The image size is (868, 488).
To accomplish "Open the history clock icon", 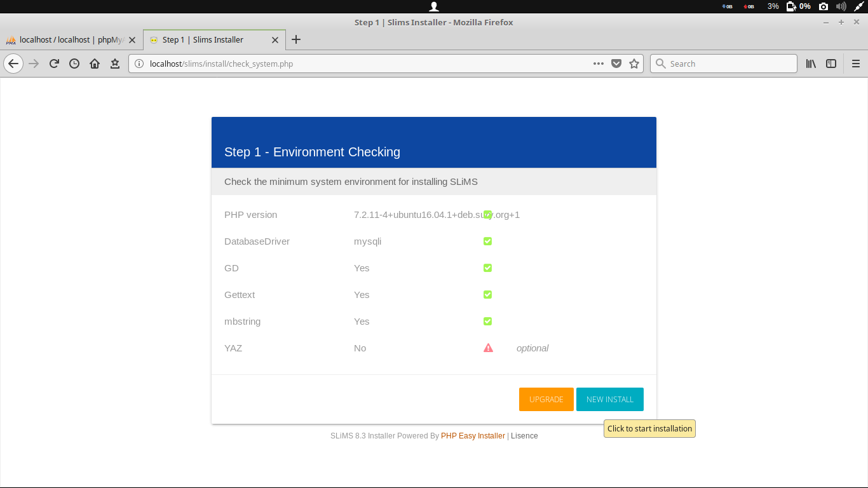I will click(x=74, y=64).
